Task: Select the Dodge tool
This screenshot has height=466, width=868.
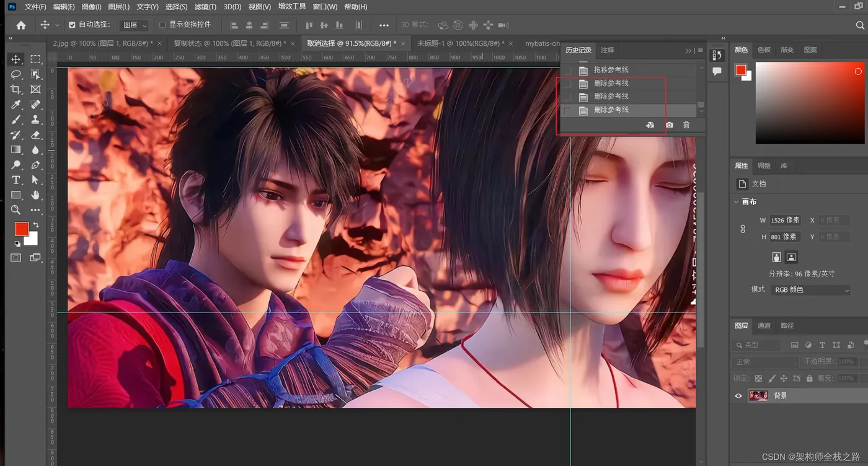Action: 16,165
